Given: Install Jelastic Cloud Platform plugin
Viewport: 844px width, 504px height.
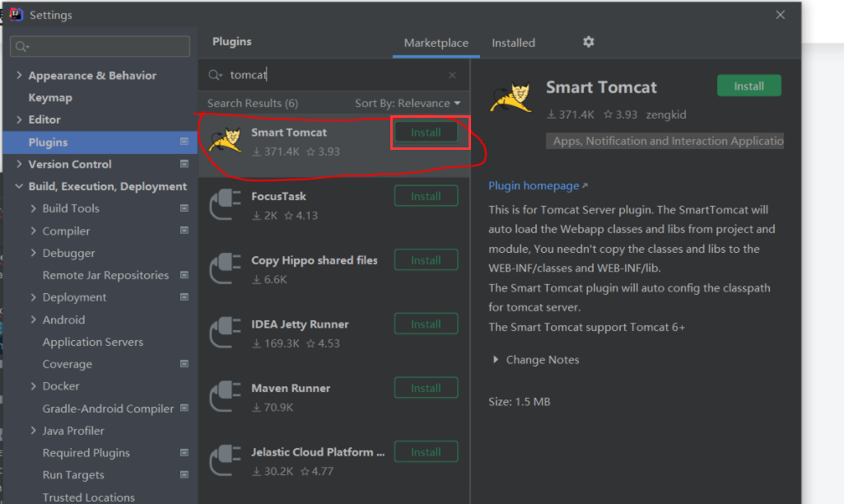Looking at the screenshot, I should (426, 452).
